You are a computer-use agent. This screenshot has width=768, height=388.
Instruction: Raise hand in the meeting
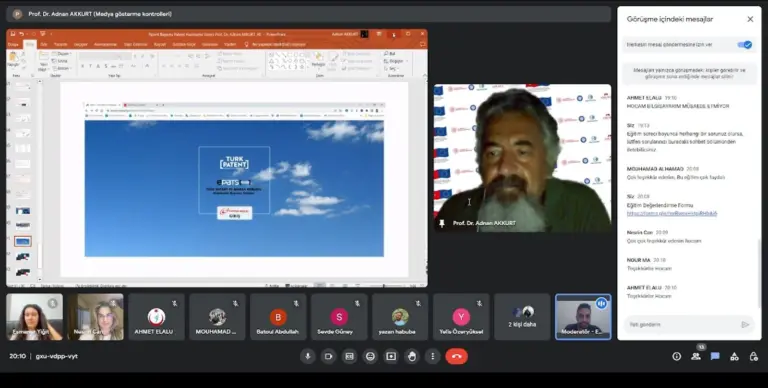pyautogui.click(x=412, y=356)
